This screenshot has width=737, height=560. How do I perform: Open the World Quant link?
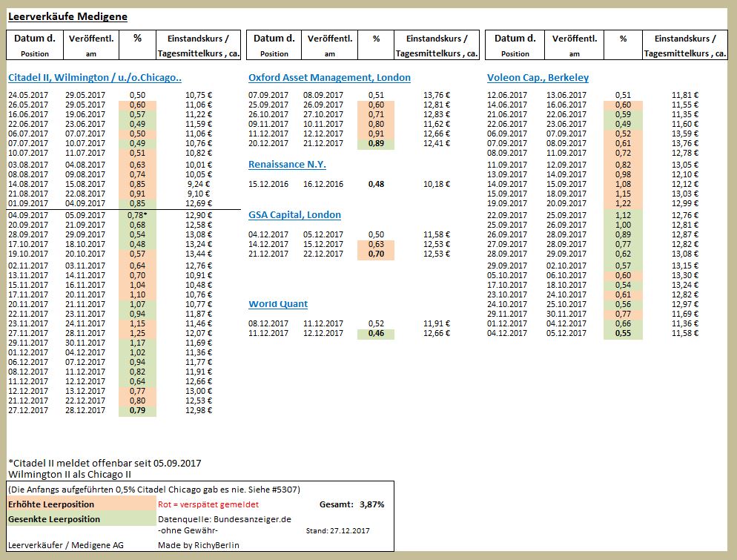coord(279,303)
